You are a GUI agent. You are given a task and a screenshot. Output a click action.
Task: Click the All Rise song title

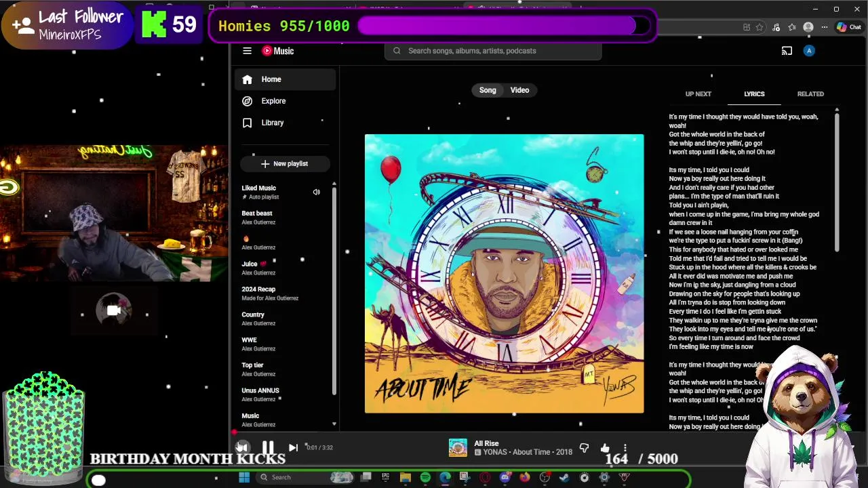pos(486,443)
